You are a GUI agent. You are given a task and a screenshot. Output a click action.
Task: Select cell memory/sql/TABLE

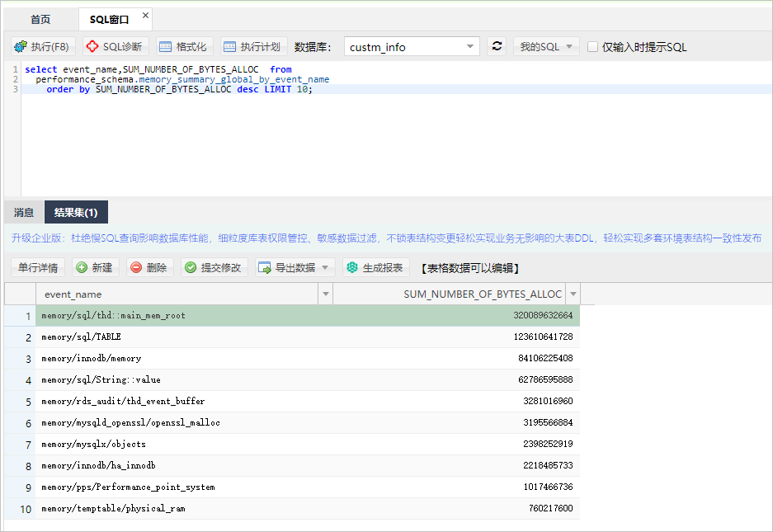(184, 337)
